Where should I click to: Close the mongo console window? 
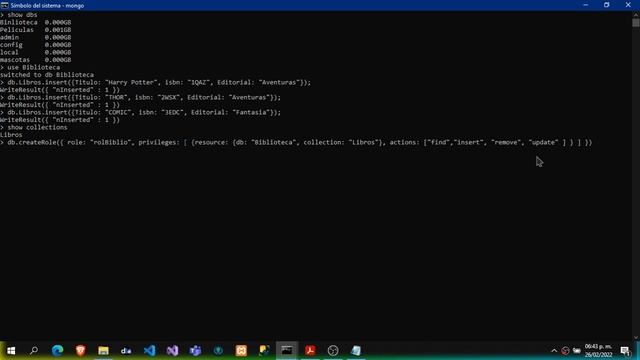(x=628, y=5)
